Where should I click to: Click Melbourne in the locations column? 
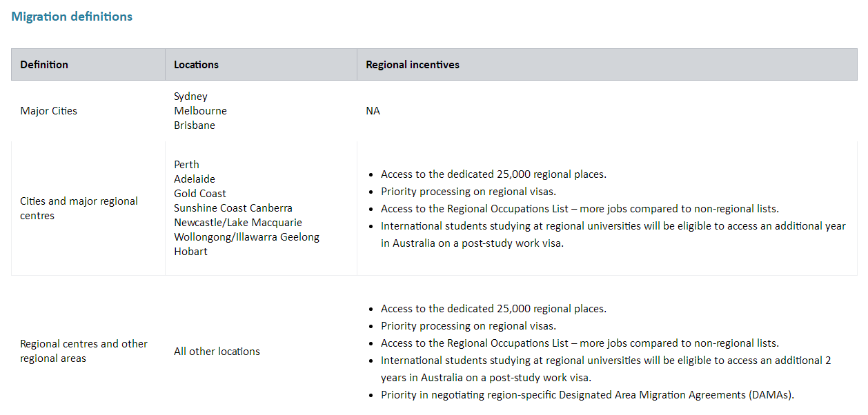tap(200, 111)
